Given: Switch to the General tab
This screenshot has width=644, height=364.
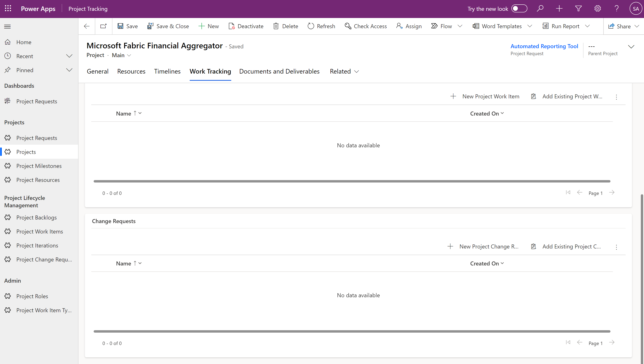Looking at the screenshot, I should pyautogui.click(x=97, y=72).
